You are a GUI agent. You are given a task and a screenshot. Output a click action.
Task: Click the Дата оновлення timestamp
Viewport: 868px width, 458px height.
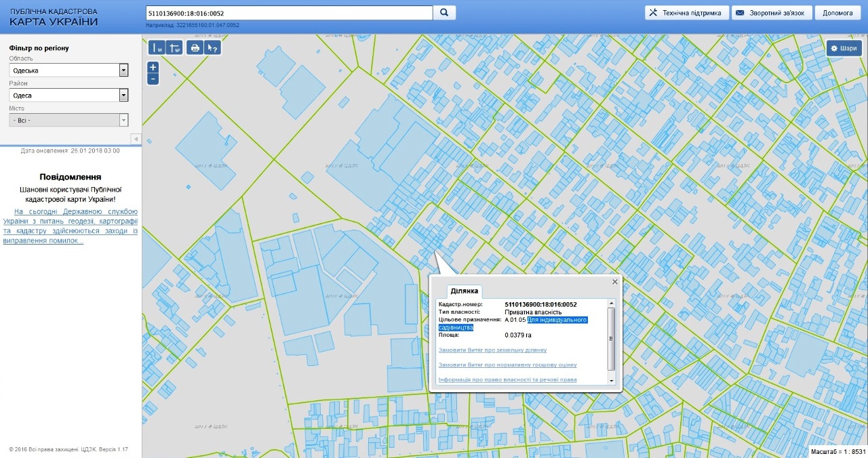tap(71, 150)
